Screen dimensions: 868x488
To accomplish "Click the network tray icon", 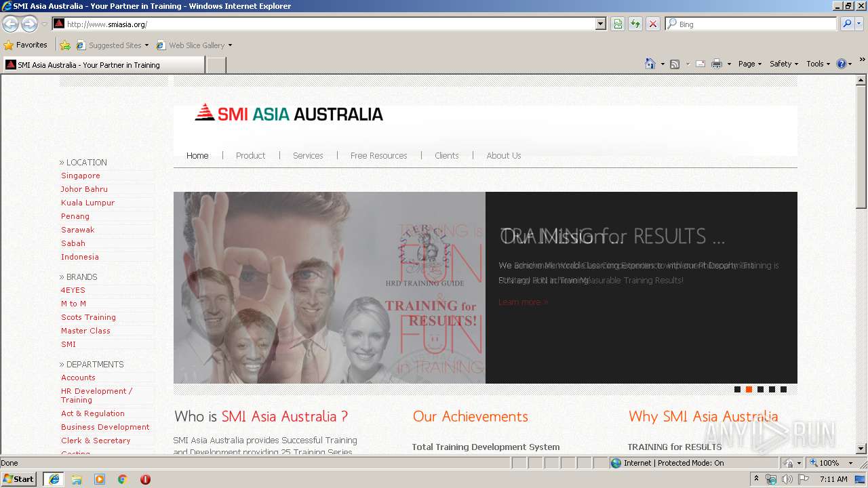I will 771,479.
